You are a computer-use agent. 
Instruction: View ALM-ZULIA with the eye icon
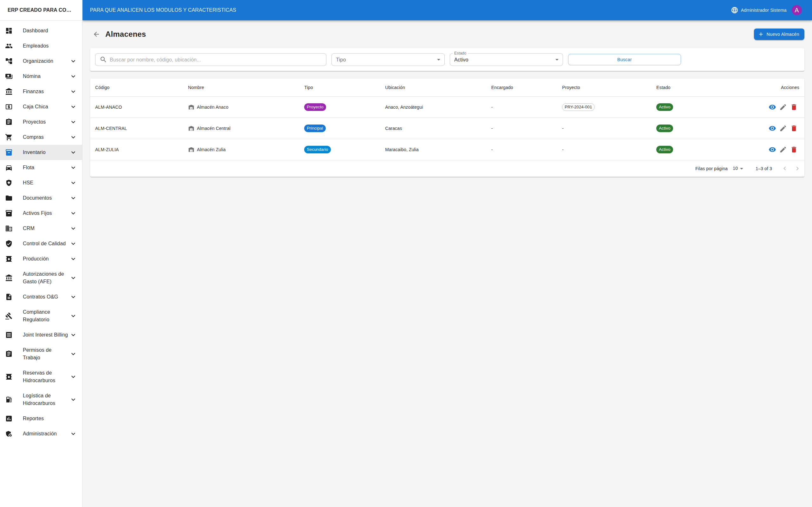click(x=772, y=150)
